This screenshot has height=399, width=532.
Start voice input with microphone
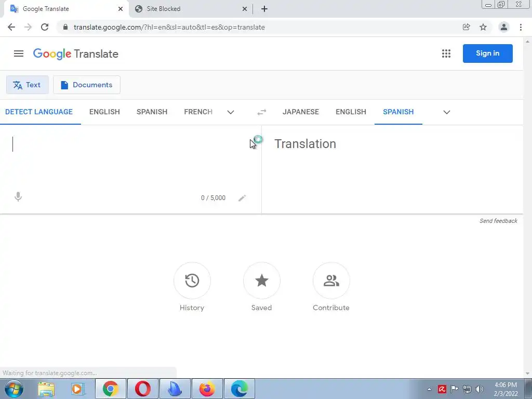pos(18,197)
